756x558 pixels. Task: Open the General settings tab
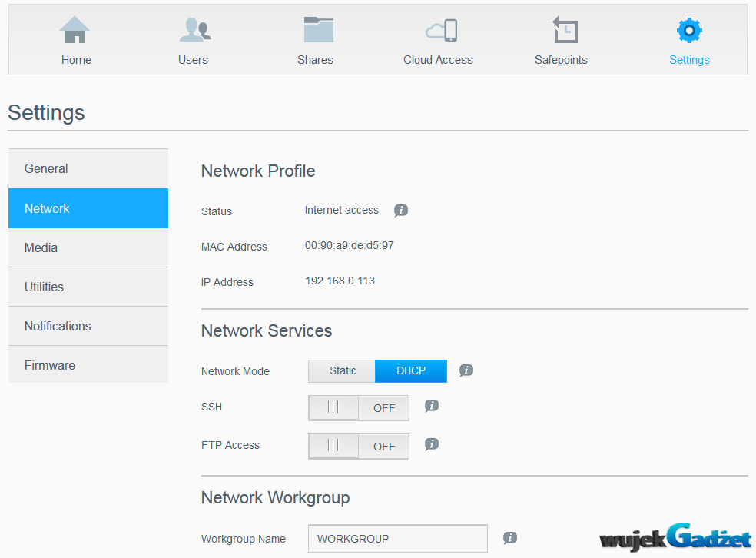coord(88,169)
